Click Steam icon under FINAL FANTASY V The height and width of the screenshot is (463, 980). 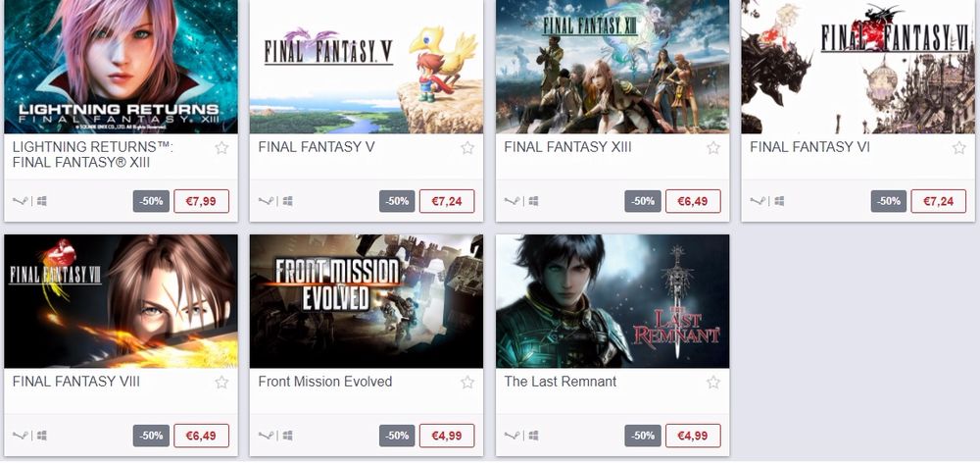pyautogui.click(x=267, y=201)
